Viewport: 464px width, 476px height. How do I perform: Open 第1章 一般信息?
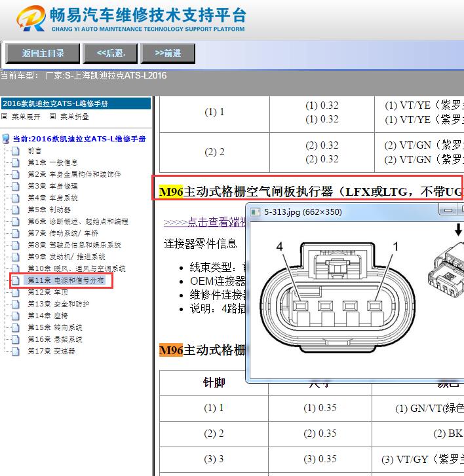(52, 163)
